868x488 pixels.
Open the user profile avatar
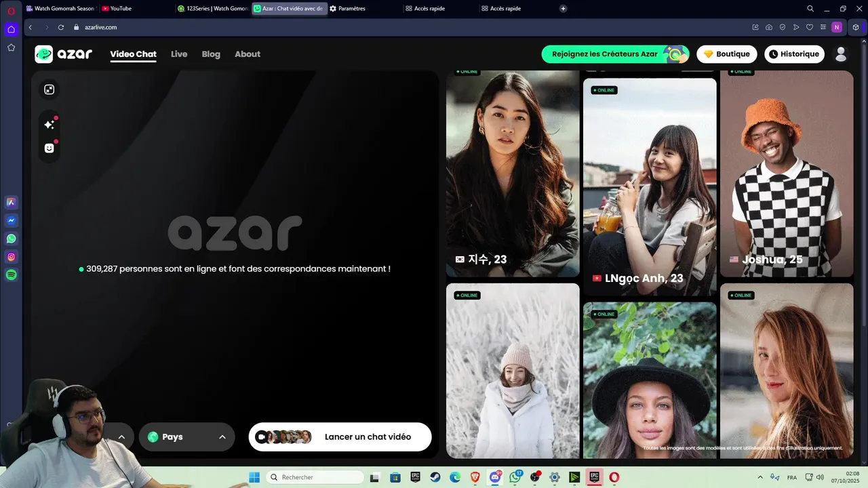pos(841,54)
